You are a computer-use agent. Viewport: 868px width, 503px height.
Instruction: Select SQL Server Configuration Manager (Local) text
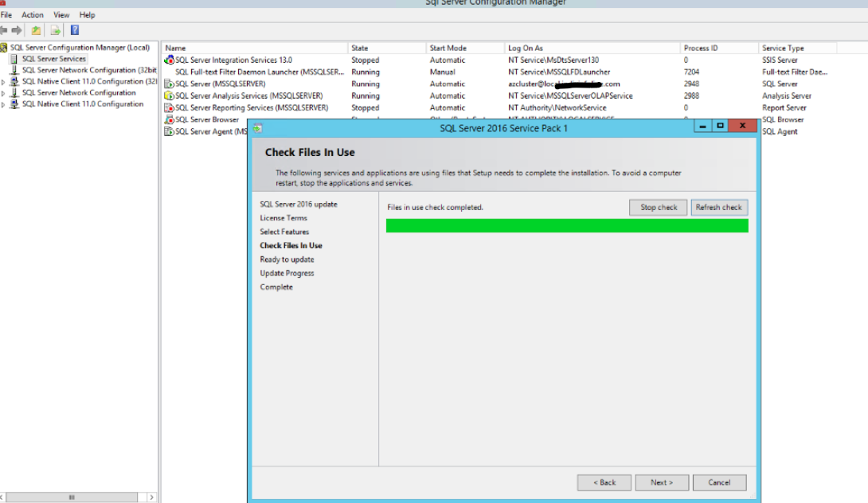80,48
